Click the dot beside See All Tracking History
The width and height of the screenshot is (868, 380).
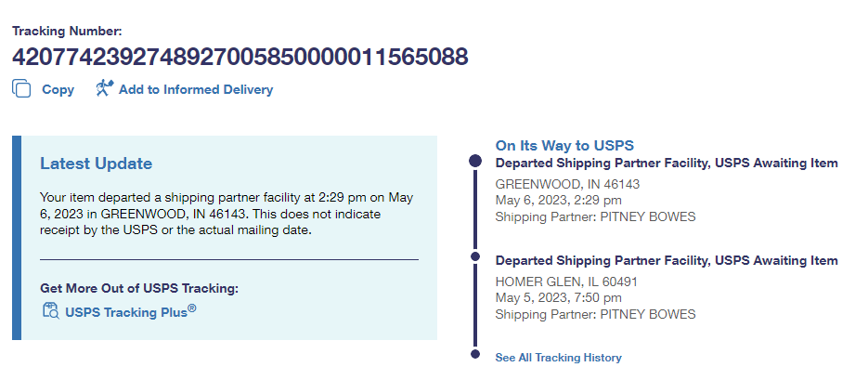coord(475,354)
